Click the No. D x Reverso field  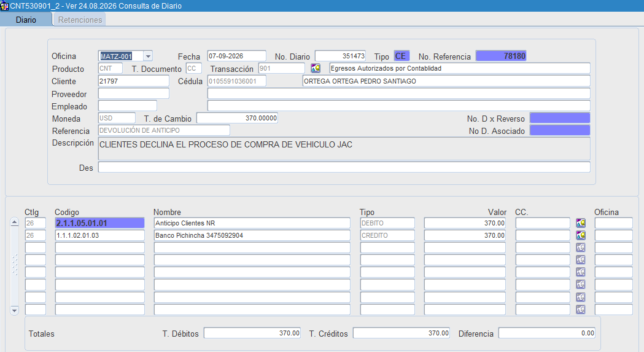[x=560, y=118]
